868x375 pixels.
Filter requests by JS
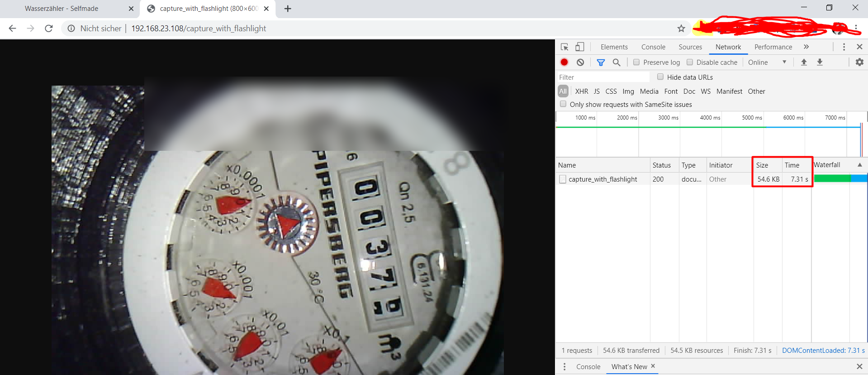pos(597,91)
